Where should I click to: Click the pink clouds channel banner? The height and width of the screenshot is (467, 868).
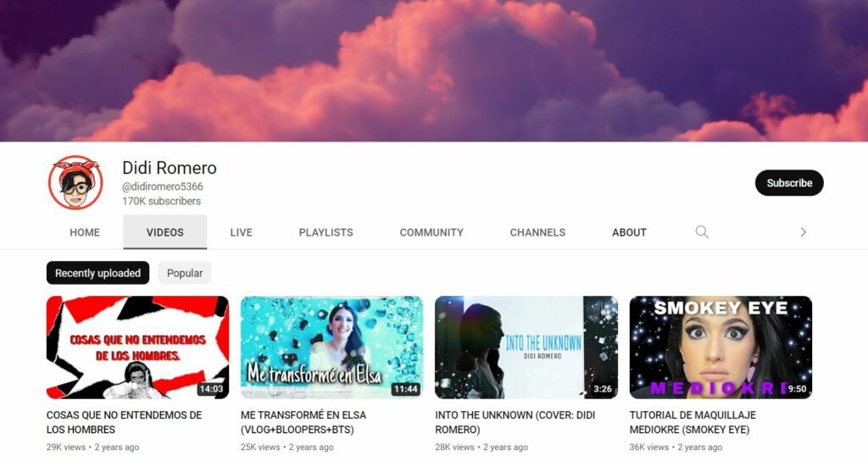tap(434, 71)
